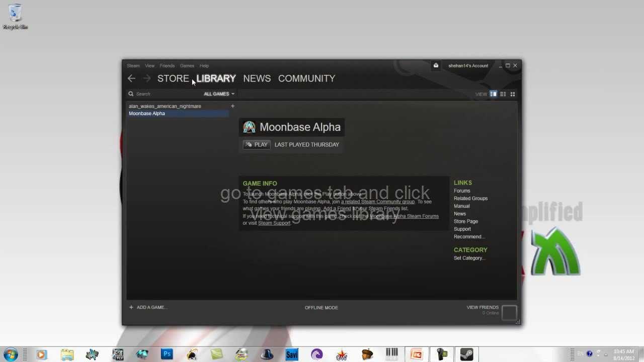Open the Steam inbox envelope icon

pyautogui.click(x=436, y=65)
